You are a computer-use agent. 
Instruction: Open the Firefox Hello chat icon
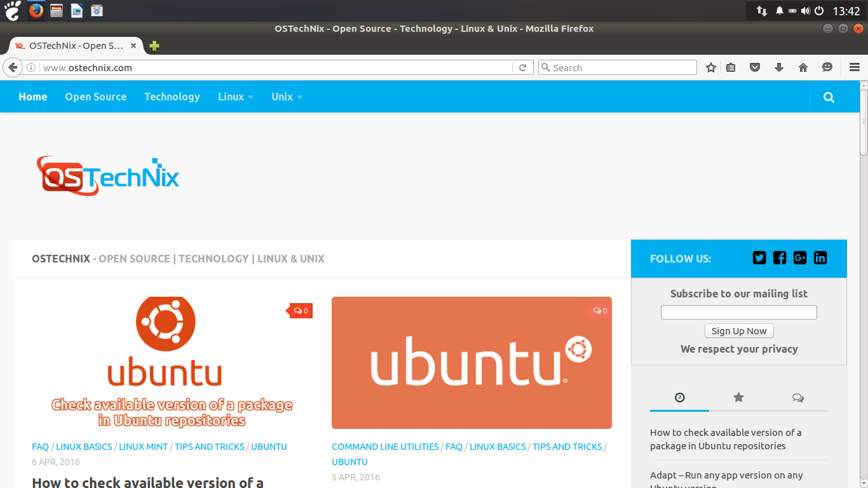click(x=827, y=67)
